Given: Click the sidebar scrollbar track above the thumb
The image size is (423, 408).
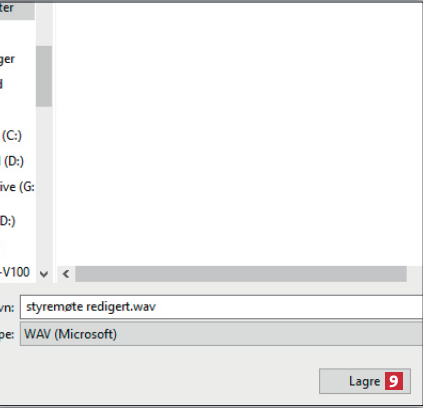Looking at the screenshot, I should click(44, 25).
